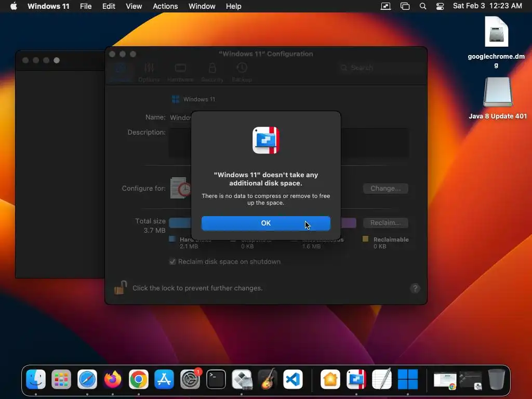Open the Help menu
Viewport: 532px width, 399px height.
(x=233, y=6)
